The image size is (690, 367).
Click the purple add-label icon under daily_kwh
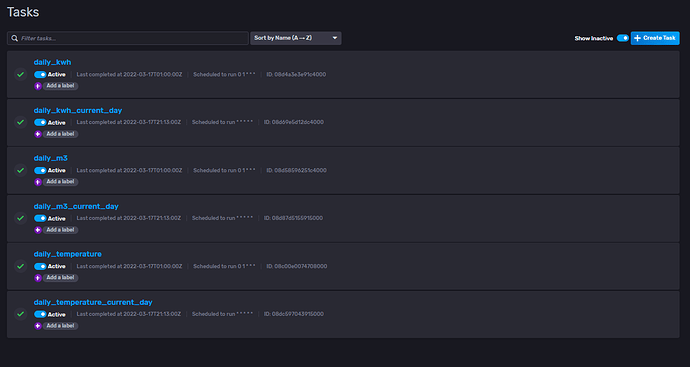(x=38, y=86)
